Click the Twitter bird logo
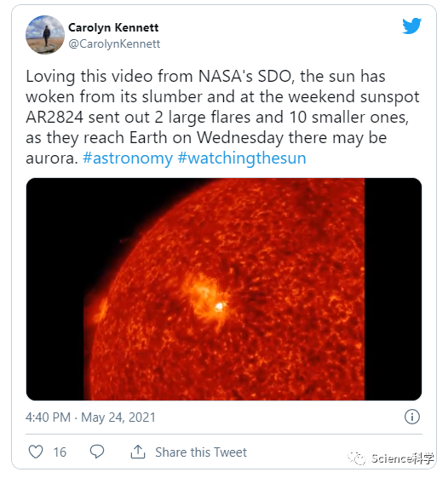 (x=411, y=26)
